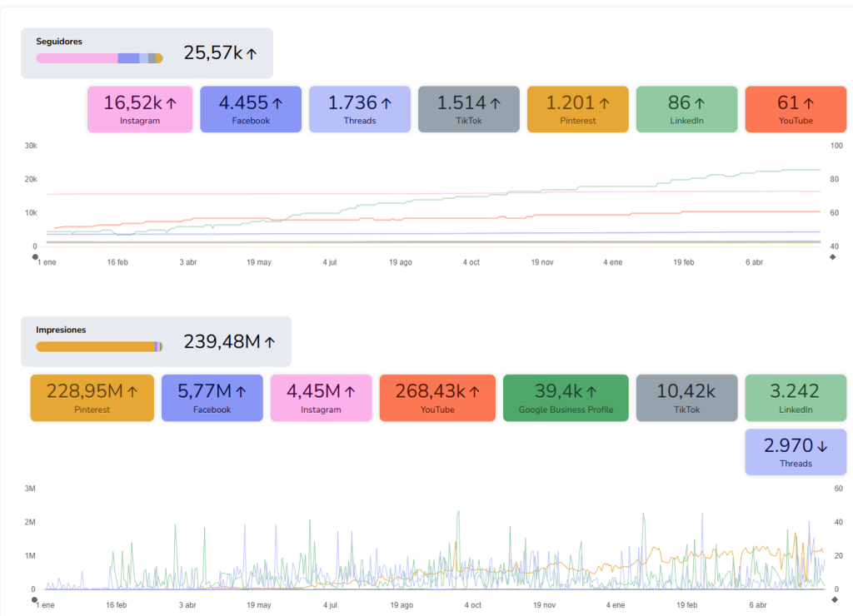Viewport: 853px width, 616px height.
Task: Click the Threads impressions card showing 2.970
Action: pos(796,452)
